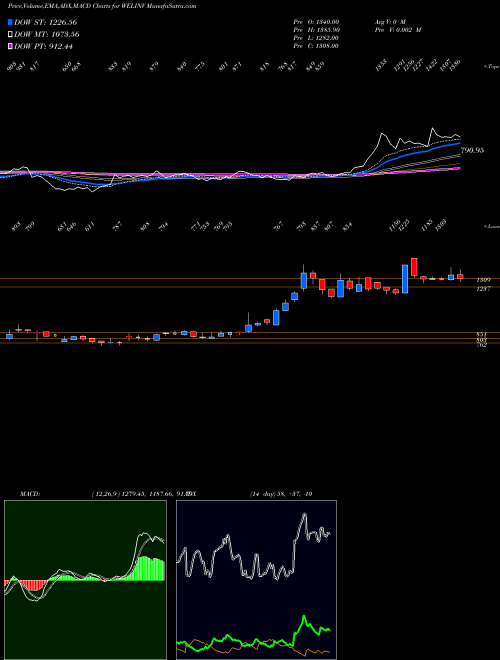The width and height of the screenshot is (500, 660).
Task: Click the thick blue EMA line's right end
Action: (458, 144)
